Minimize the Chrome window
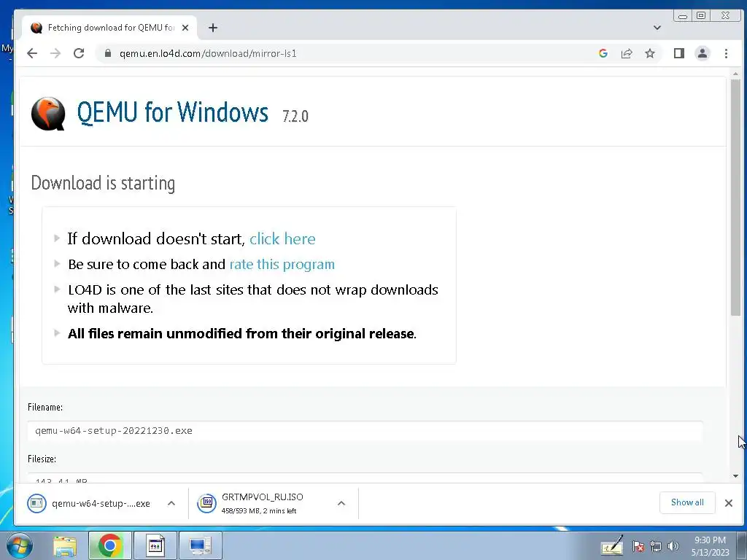 click(683, 16)
